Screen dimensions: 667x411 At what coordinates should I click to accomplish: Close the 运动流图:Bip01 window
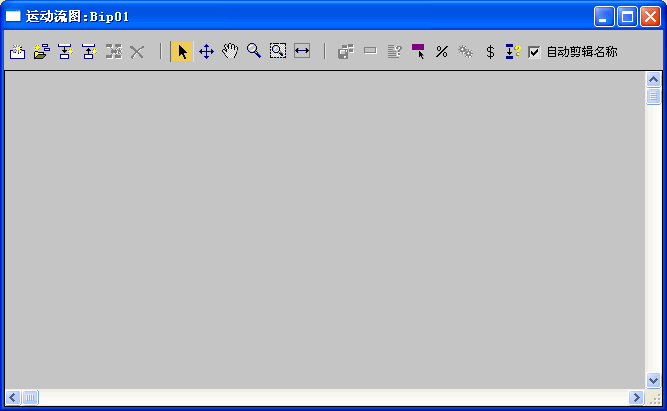[650, 17]
